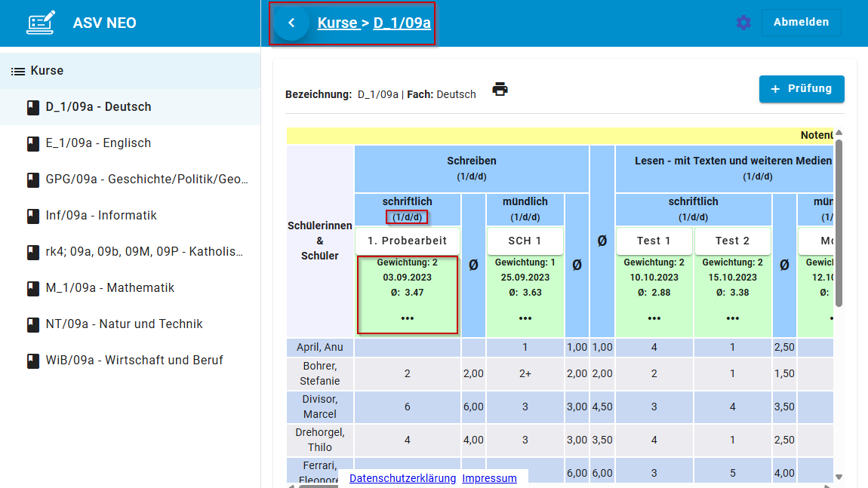Open the three-dot menu under Test 2
868x488 pixels.
733,318
